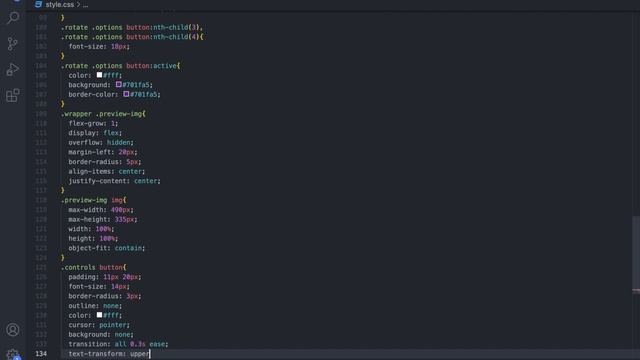Image resolution: width=640 pixels, height=360 pixels.
Task: Click 'width: 100%;' declaration
Action: 91,229
